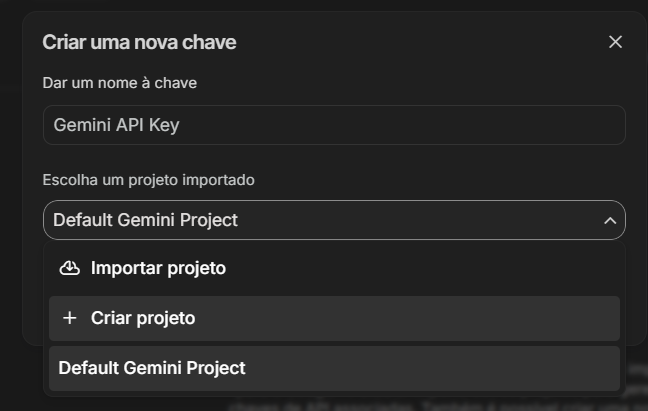Click the Importar projeto text label

click(158, 268)
